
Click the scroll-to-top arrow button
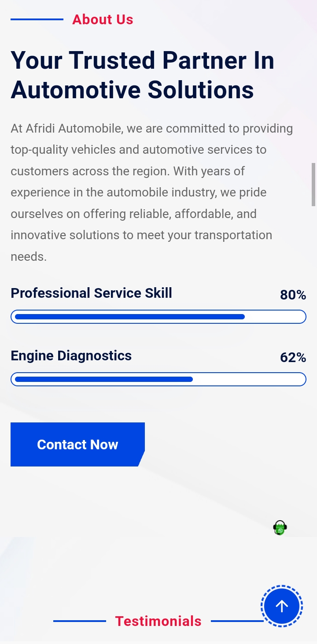click(x=282, y=606)
